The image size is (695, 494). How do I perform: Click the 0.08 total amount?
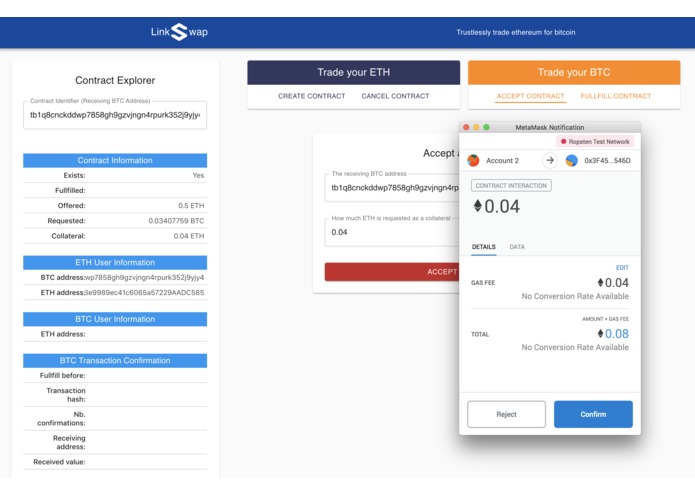click(x=617, y=334)
